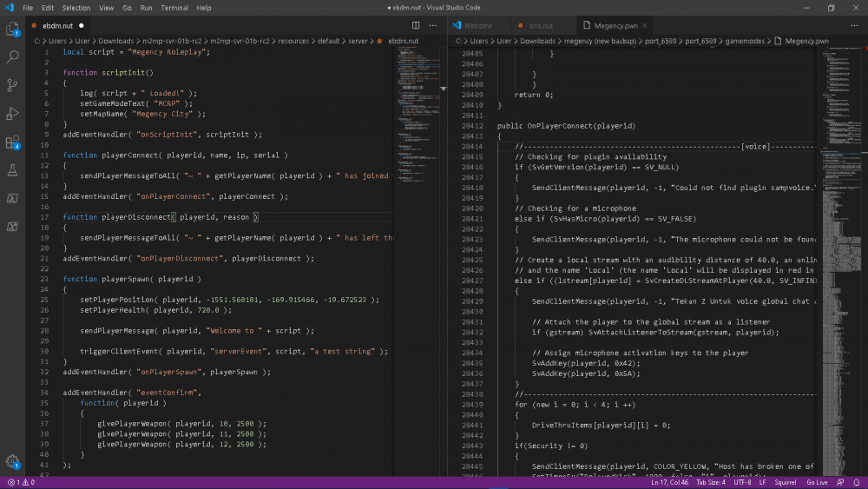The height and width of the screenshot is (489, 868).
Task: Open left editor's more actions ellipsis
Action: point(433,25)
